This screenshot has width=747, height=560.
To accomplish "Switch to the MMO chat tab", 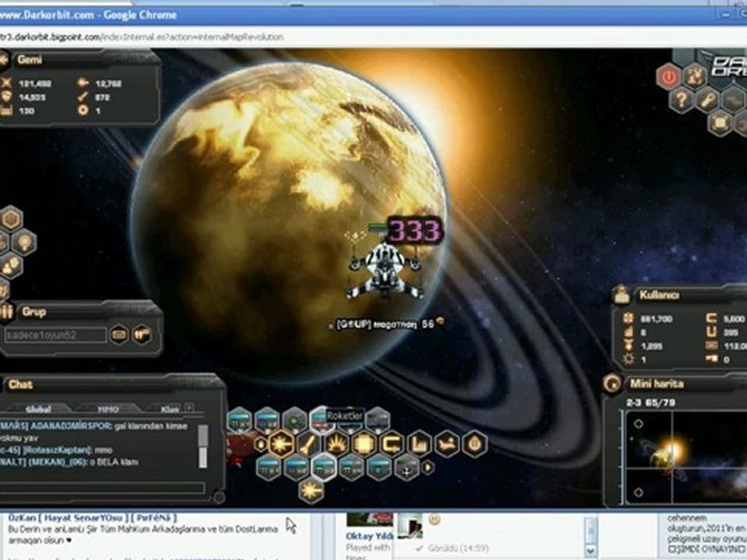I will pos(107,409).
